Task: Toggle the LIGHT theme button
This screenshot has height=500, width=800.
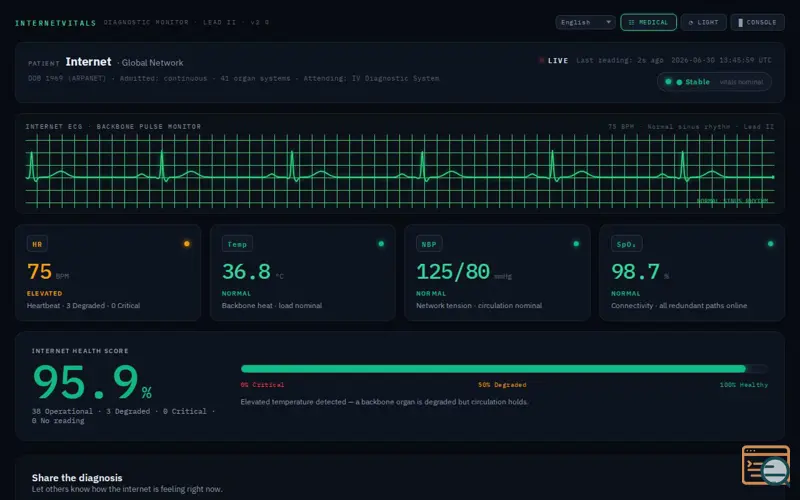Action: tap(703, 22)
